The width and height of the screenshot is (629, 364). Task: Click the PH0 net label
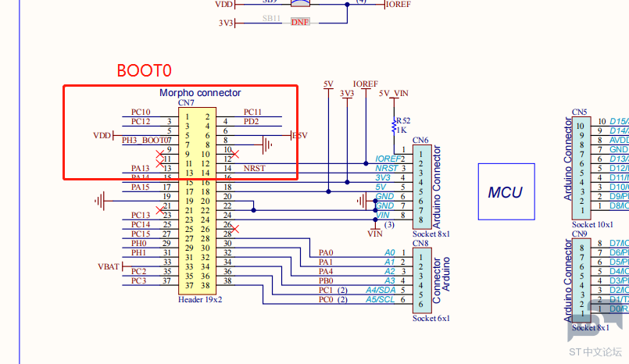click(139, 244)
